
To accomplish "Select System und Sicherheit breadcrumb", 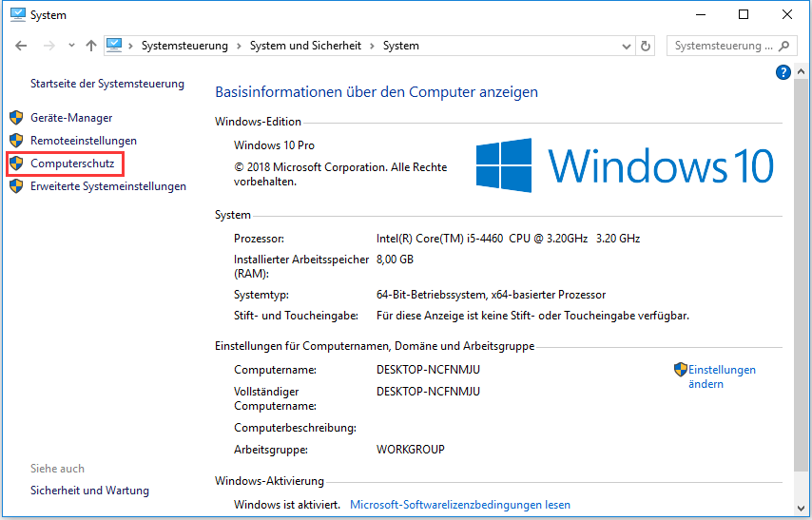I will coord(305,46).
